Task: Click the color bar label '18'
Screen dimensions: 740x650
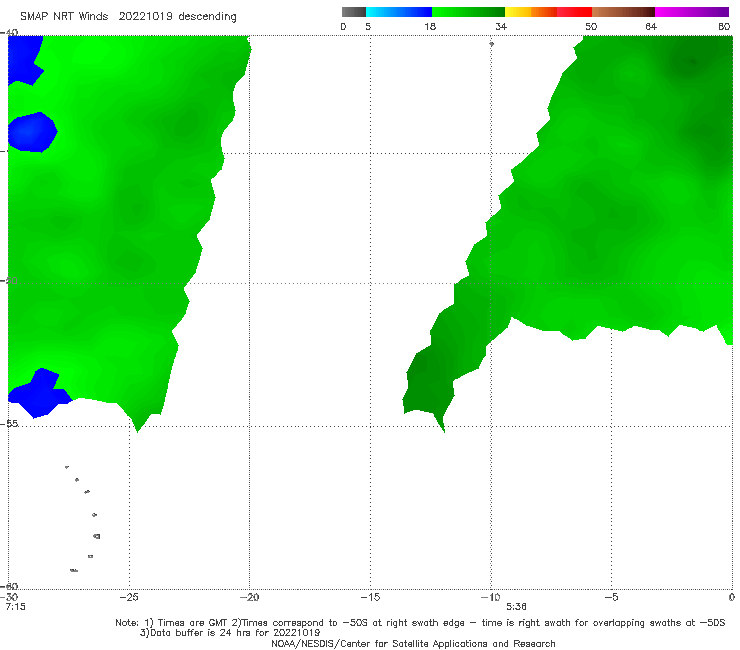Action: tap(430, 26)
